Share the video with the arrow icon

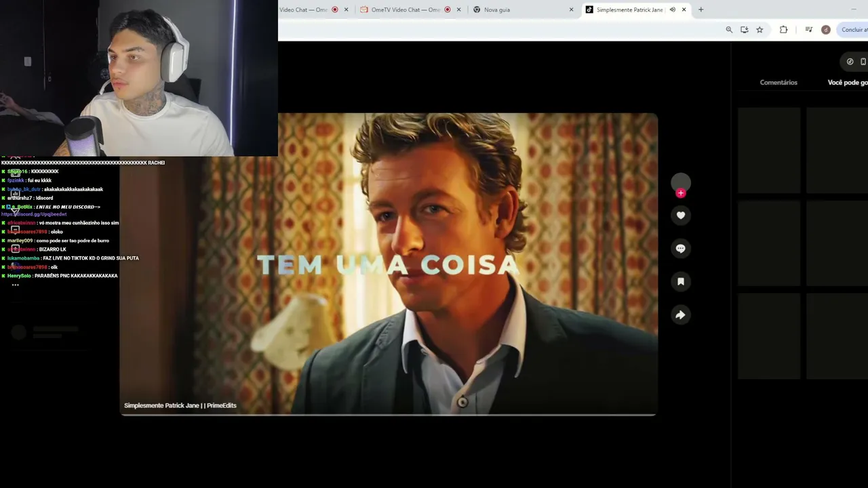(681, 314)
